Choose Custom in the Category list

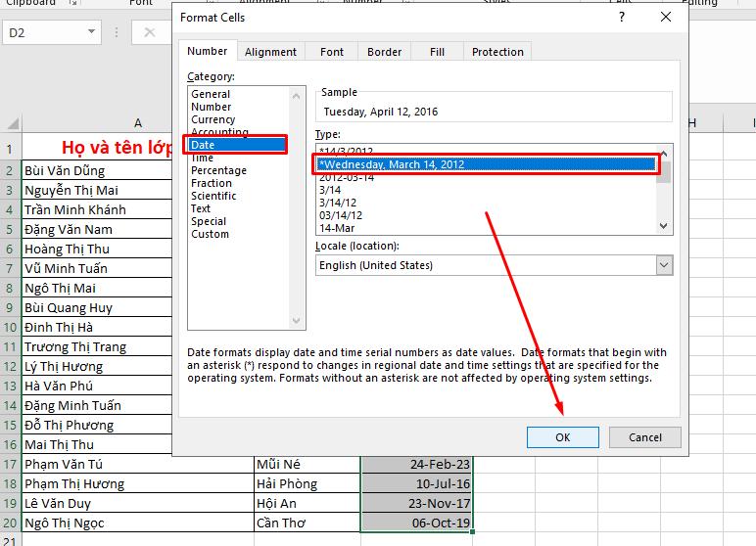pos(210,234)
